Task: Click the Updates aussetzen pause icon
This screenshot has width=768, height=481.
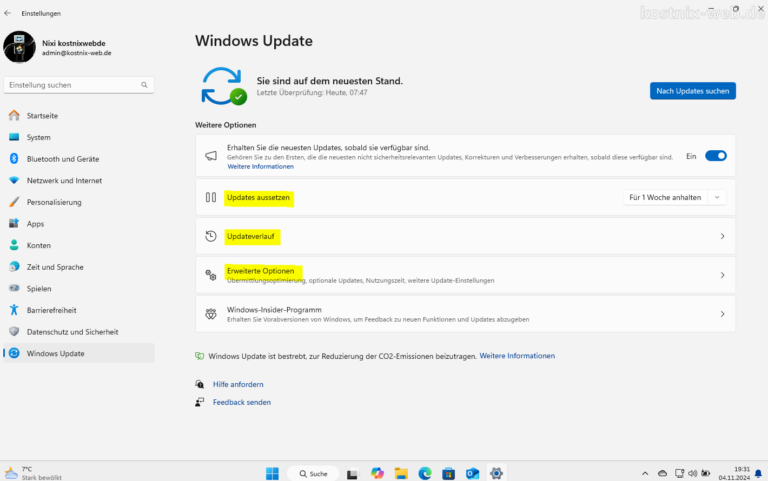Action: [x=211, y=197]
